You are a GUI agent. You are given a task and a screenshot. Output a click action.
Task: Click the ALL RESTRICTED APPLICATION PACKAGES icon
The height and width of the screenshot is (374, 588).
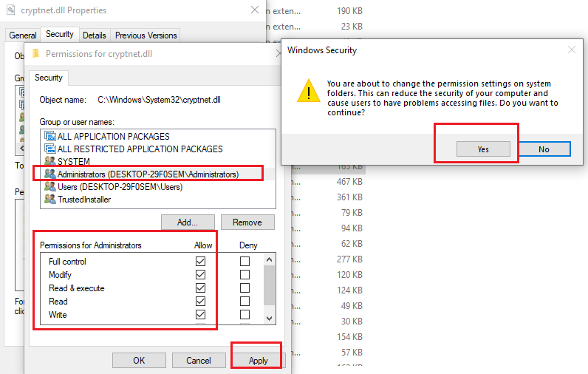pos(50,149)
